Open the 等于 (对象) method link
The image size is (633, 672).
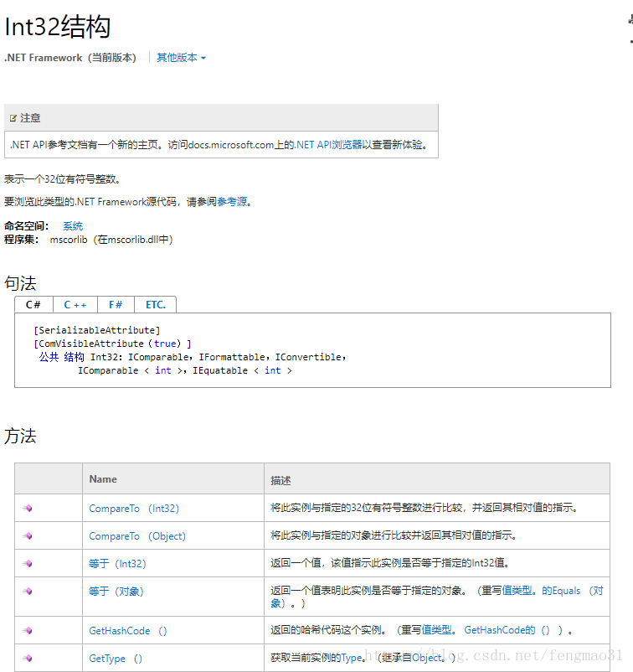pos(116,592)
